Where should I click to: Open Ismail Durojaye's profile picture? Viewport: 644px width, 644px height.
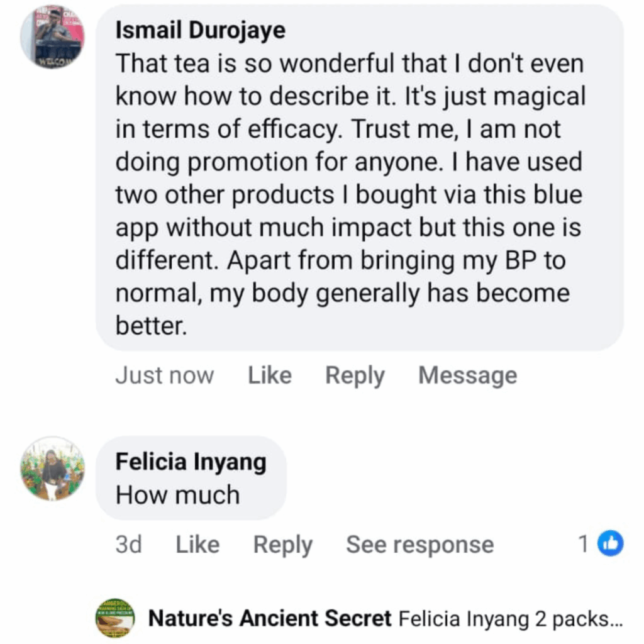pos(53,37)
